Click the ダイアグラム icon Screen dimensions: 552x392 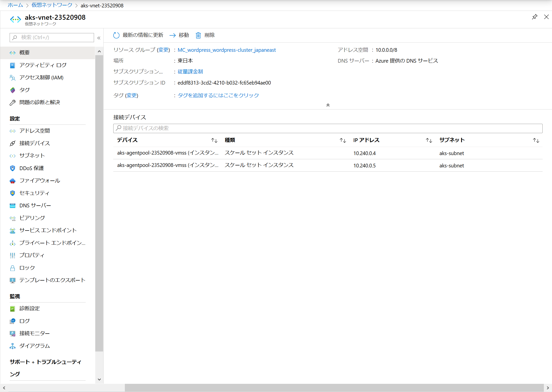[13, 346]
